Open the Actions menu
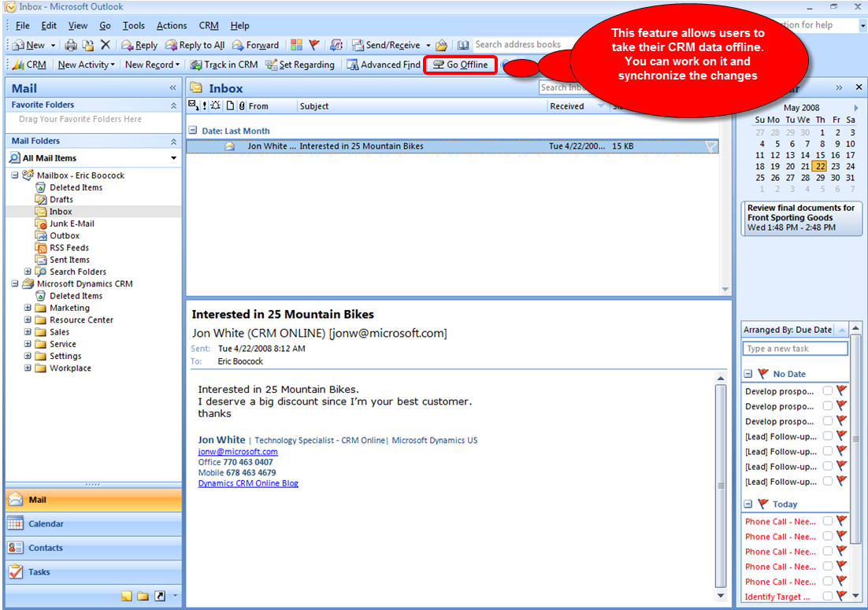The image size is (868, 610). tap(172, 25)
